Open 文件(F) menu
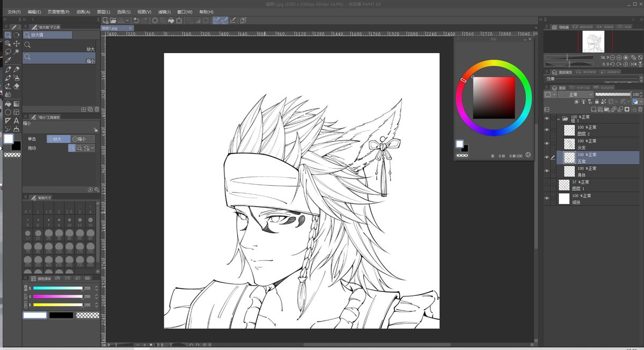 coord(14,12)
